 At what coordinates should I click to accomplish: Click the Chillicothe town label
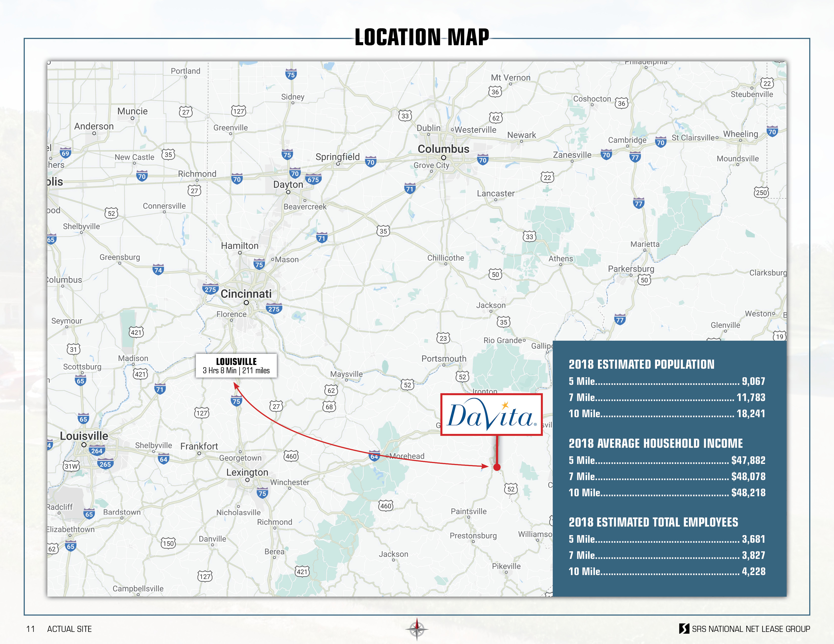pos(446,258)
